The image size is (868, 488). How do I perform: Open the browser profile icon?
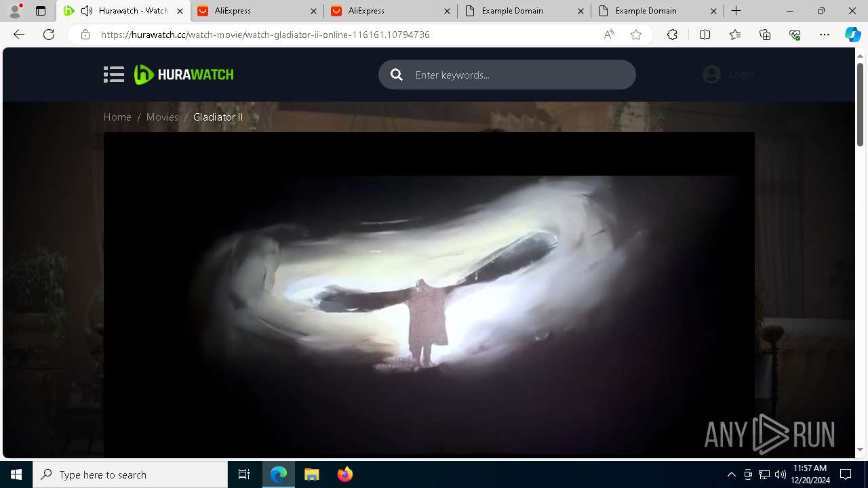15,11
